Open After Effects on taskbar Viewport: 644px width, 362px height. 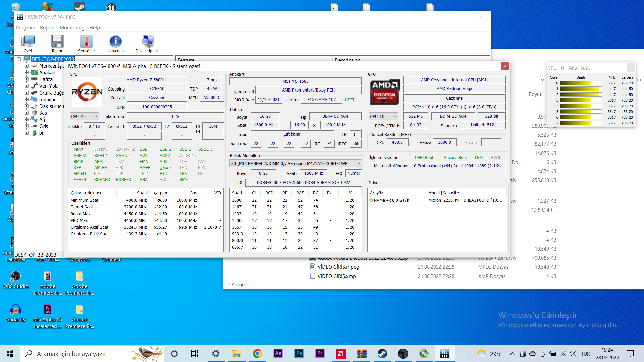[x=278, y=354]
